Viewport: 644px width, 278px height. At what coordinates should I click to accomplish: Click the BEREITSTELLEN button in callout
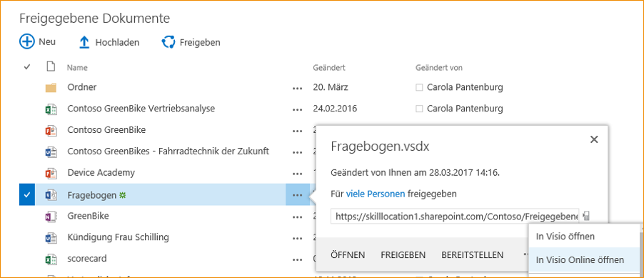click(473, 255)
